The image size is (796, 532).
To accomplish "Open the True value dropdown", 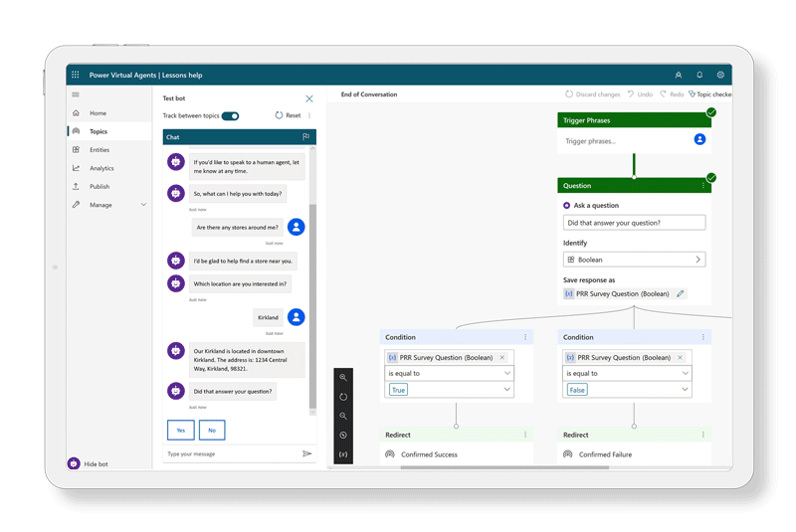I will [x=450, y=390].
